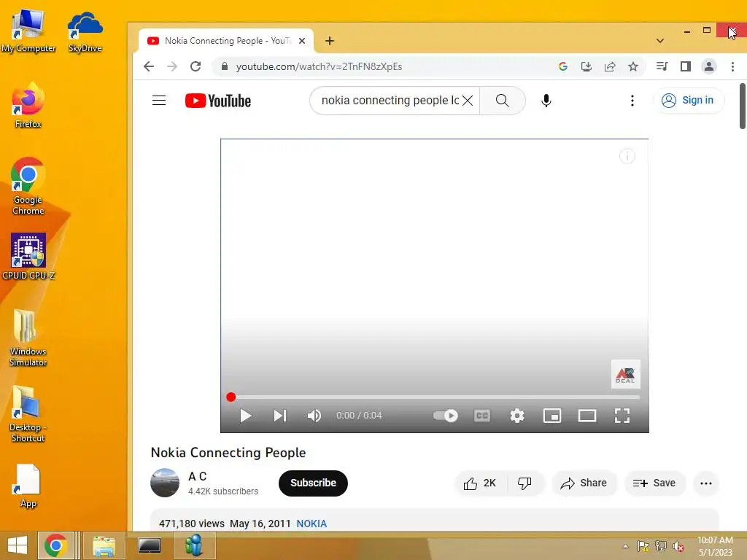The image size is (747, 560).
Task: Open Chrome's three-dot menu
Action: (732, 66)
